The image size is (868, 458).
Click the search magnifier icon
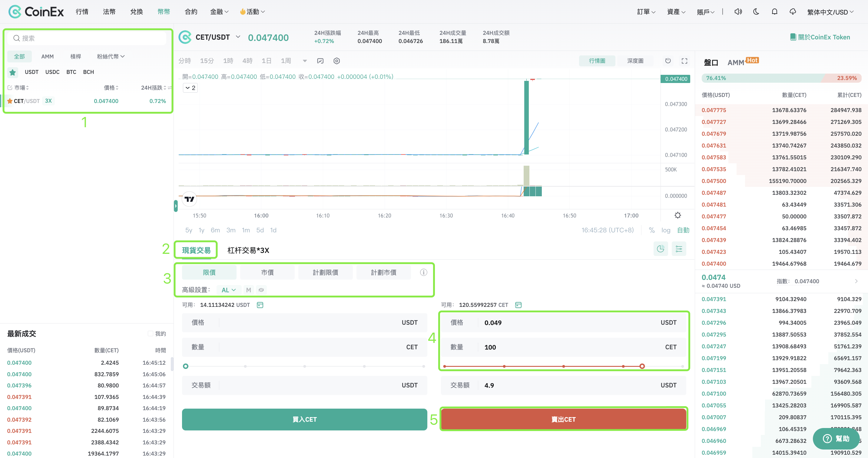coord(16,38)
